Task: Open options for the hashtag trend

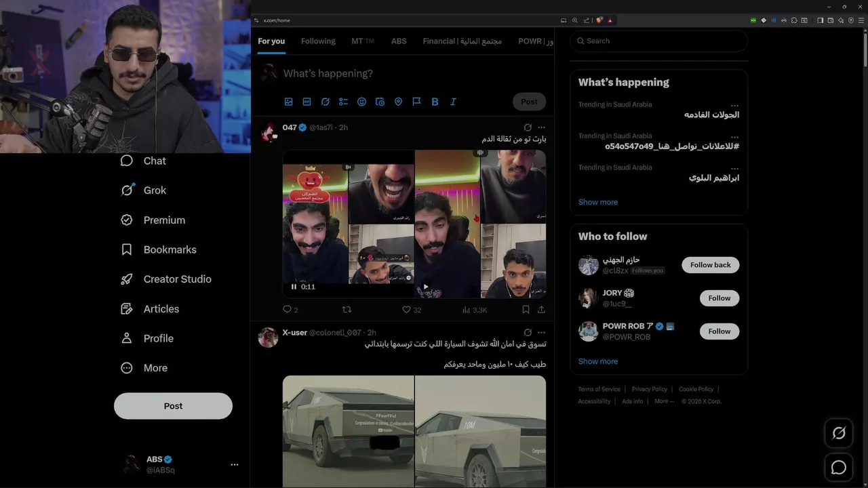Action: pyautogui.click(x=734, y=136)
